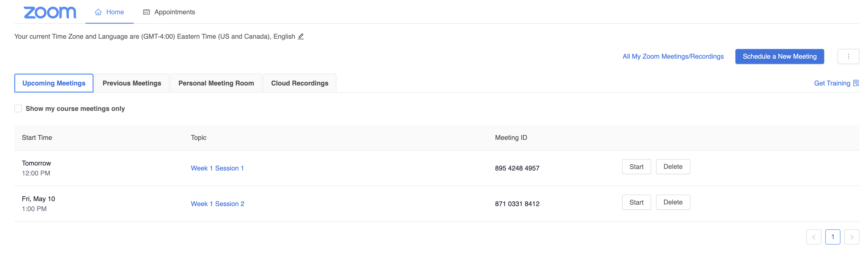Open the Cloud Recordings tab
This screenshot has height=264, width=868.
pyautogui.click(x=300, y=83)
